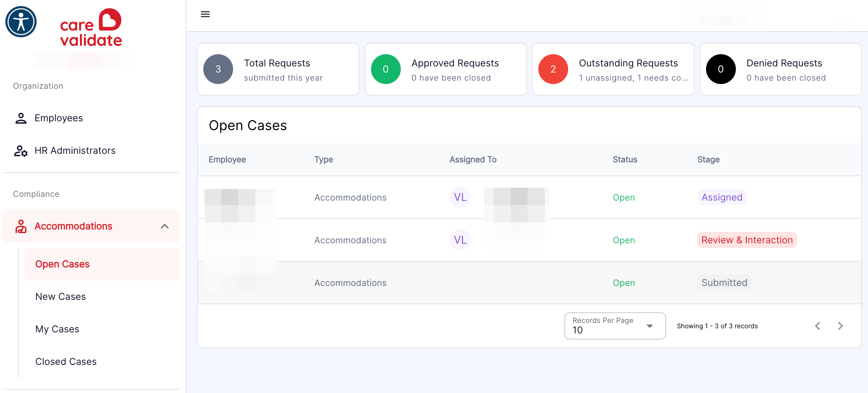Click the Status column header
This screenshot has height=393, width=868.
(625, 160)
